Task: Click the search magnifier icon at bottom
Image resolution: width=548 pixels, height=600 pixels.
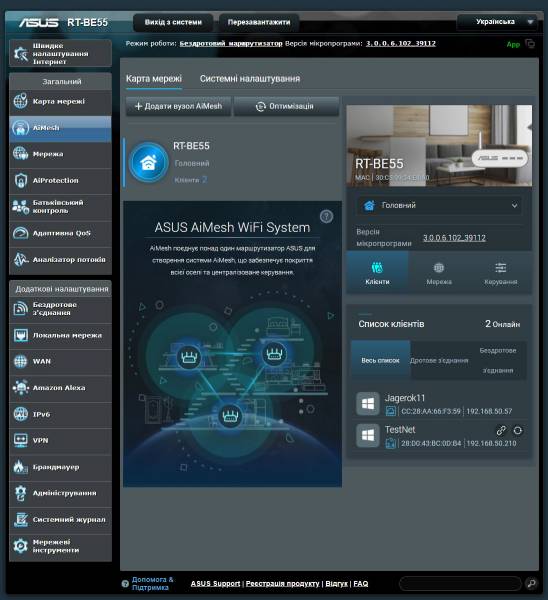Action: pos(531,584)
